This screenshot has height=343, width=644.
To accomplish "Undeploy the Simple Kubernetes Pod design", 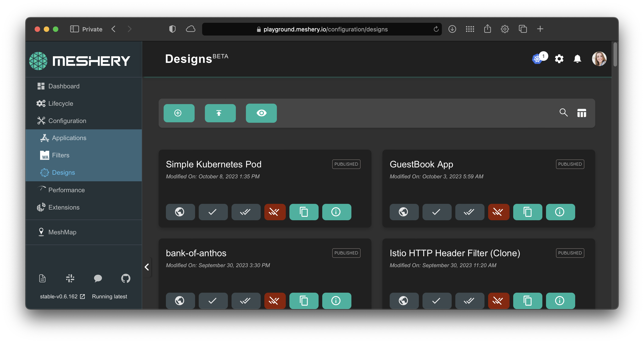I will coord(275,212).
